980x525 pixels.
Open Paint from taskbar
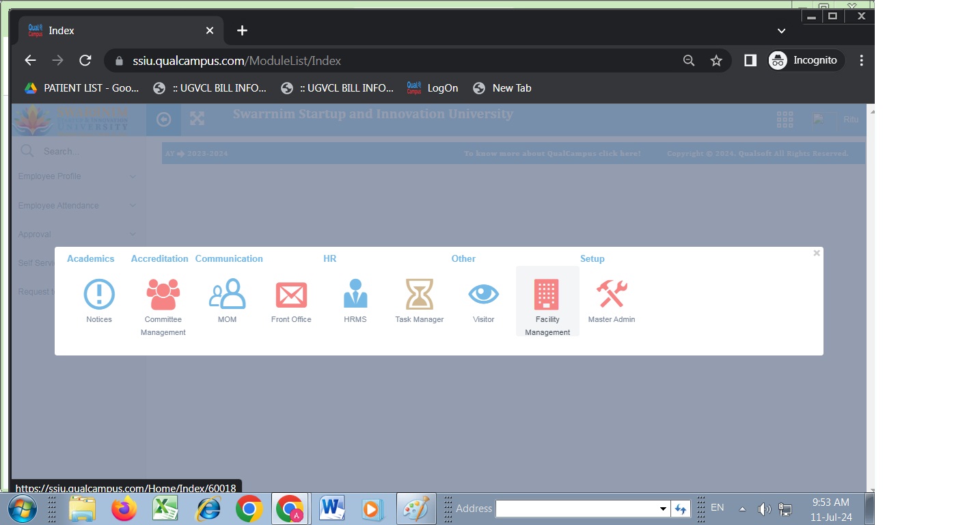[x=416, y=509]
